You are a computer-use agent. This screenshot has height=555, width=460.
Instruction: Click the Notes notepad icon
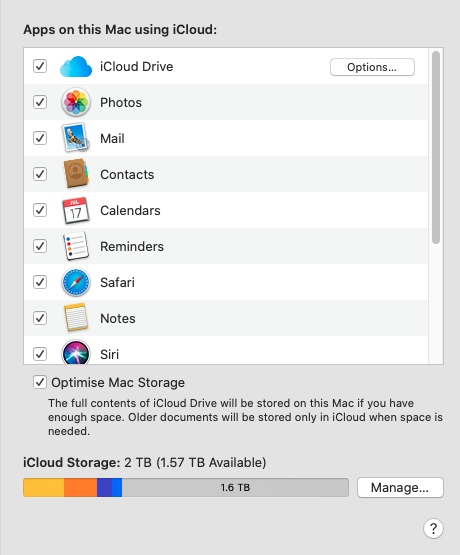coord(76,317)
